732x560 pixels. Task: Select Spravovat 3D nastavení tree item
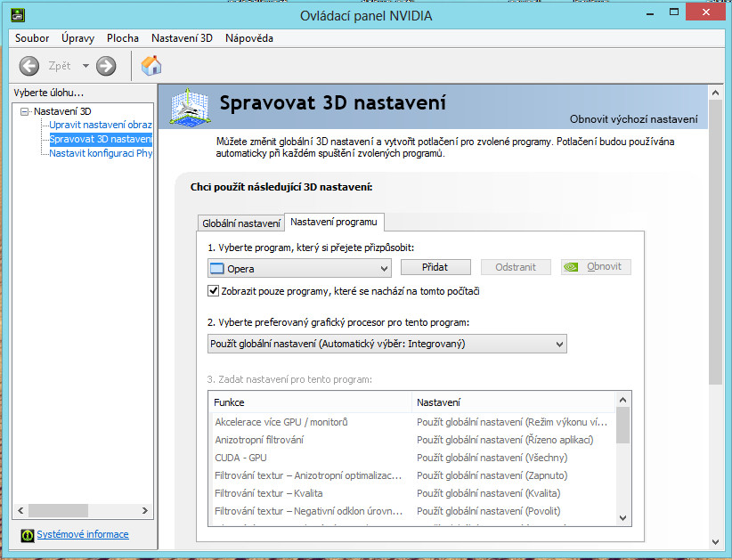(101, 139)
